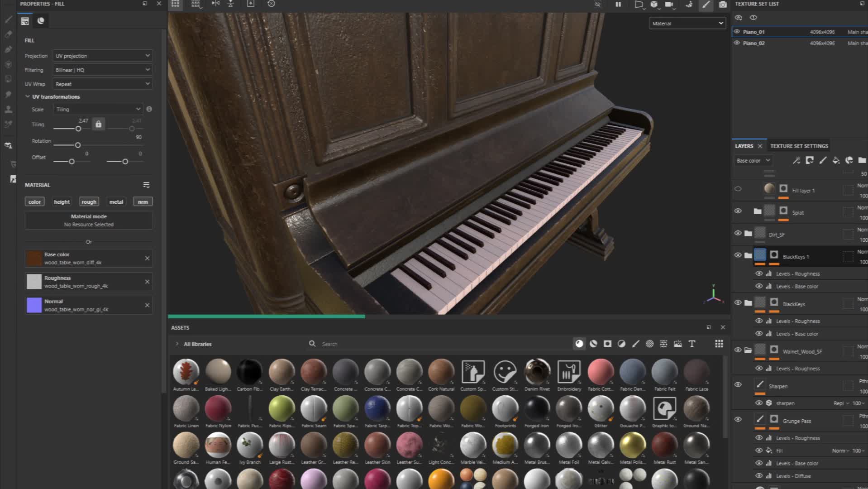Image resolution: width=868 pixels, height=489 pixels.
Task: Click the rough channel button under Material
Action: point(89,201)
